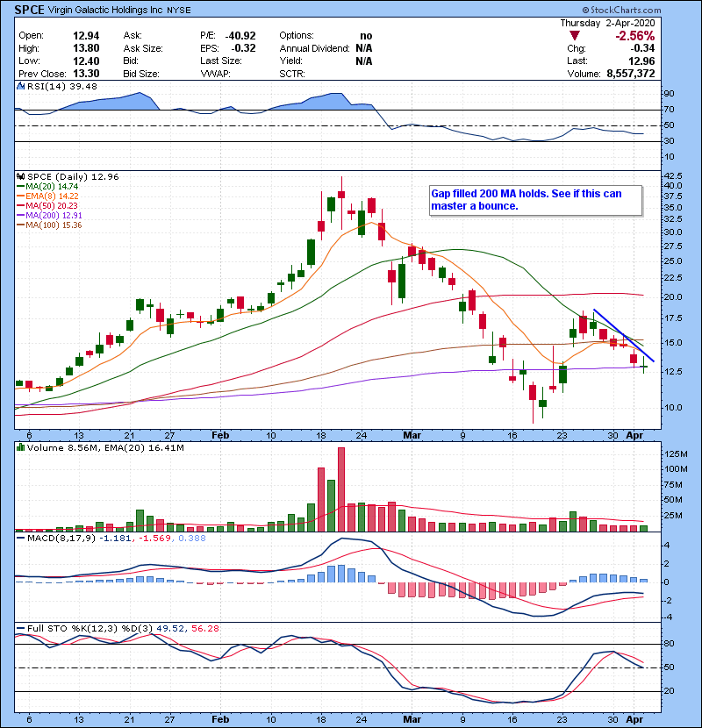Viewport: 702px width, 728px height.
Task: Click the date Thursday 2-Apr-2020
Action: [x=607, y=23]
